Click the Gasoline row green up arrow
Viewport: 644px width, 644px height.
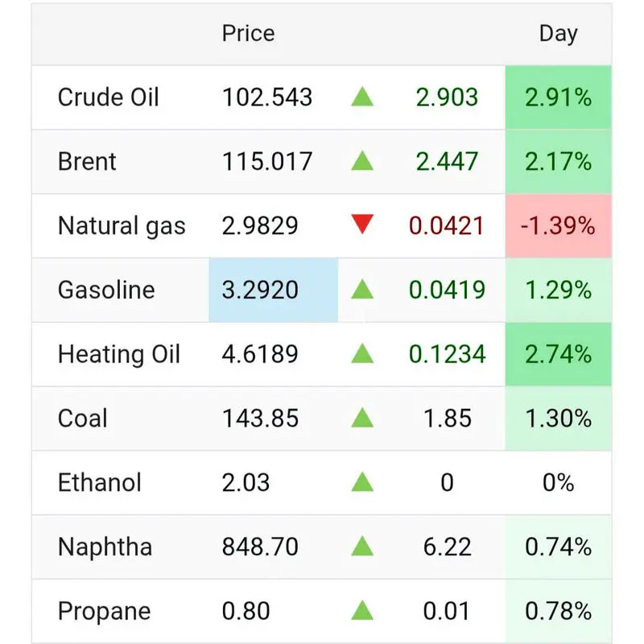362,290
